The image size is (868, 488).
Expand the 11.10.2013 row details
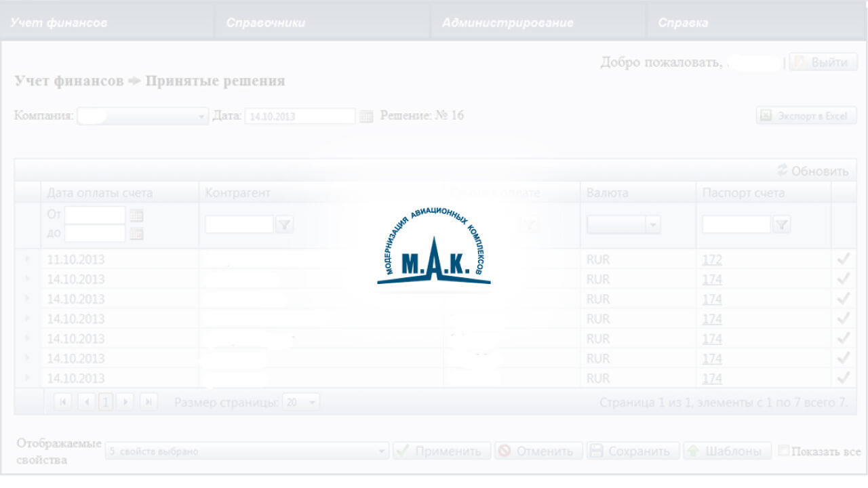point(28,259)
